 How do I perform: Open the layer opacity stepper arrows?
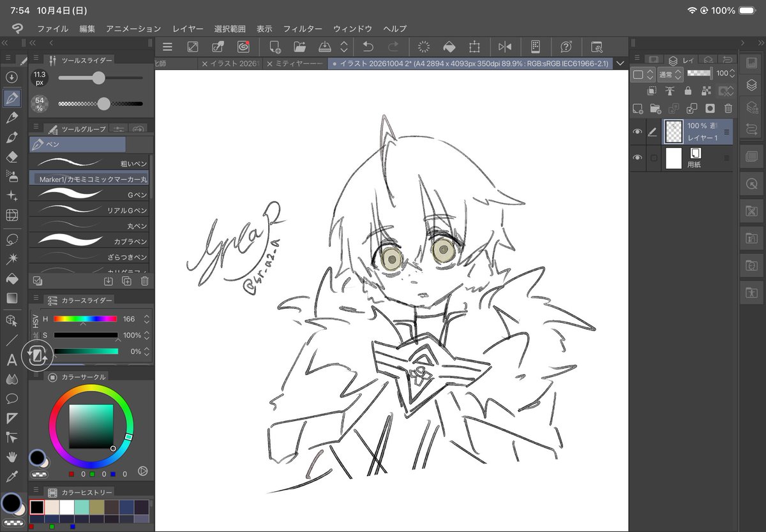733,73
